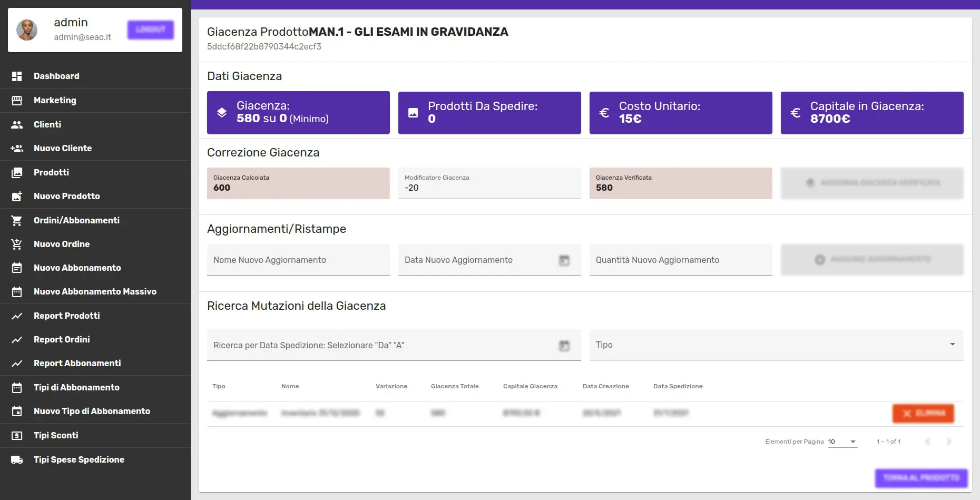The height and width of the screenshot is (500, 980).
Task: Open calendar picker for Data Nuovo Aggiornamento
Action: (x=564, y=260)
